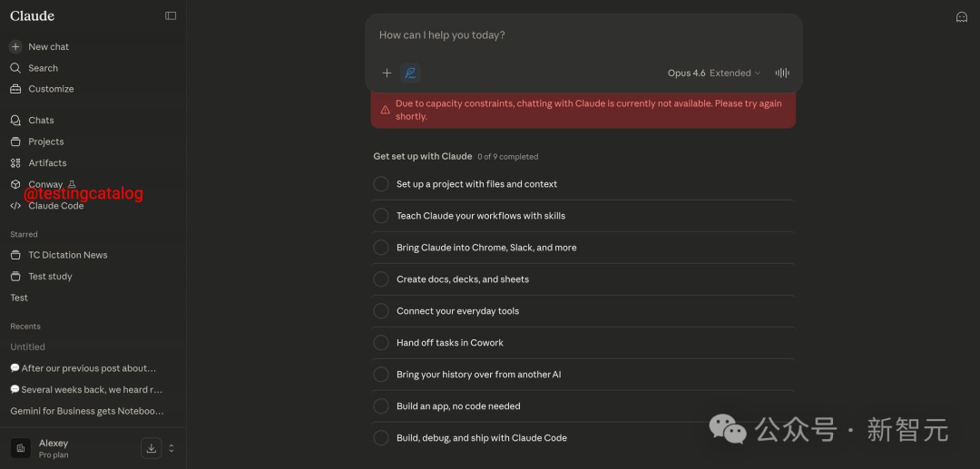Click the Search magnifier icon

click(x=15, y=68)
